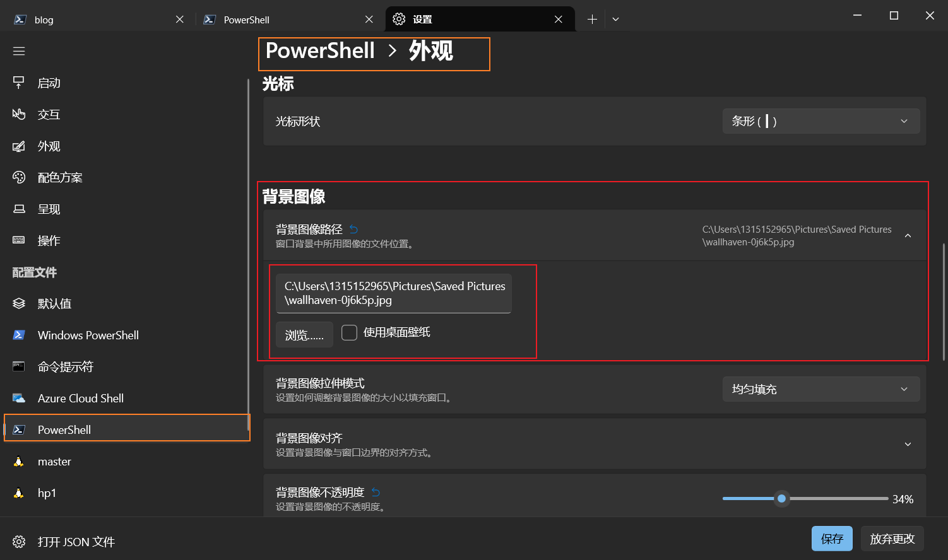Click the hamburger menu icon
948x560 pixels.
pos(19,51)
